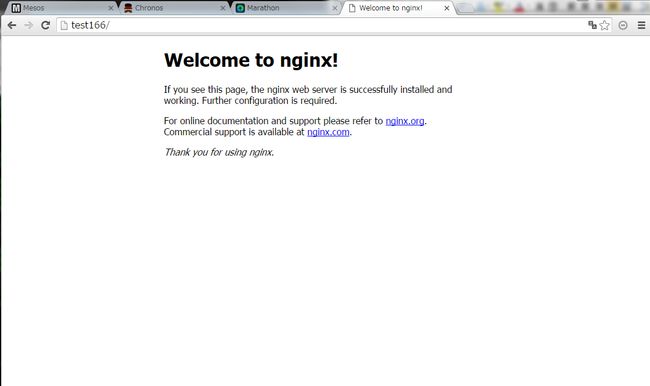The height and width of the screenshot is (386, 650).
Task: Open a new tab button
Action: 465,8
